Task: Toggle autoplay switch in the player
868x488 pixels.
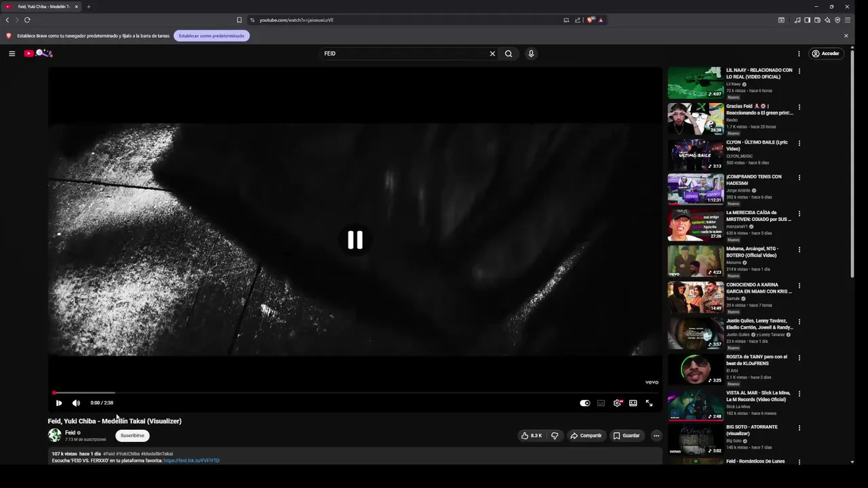Action: 585,403
